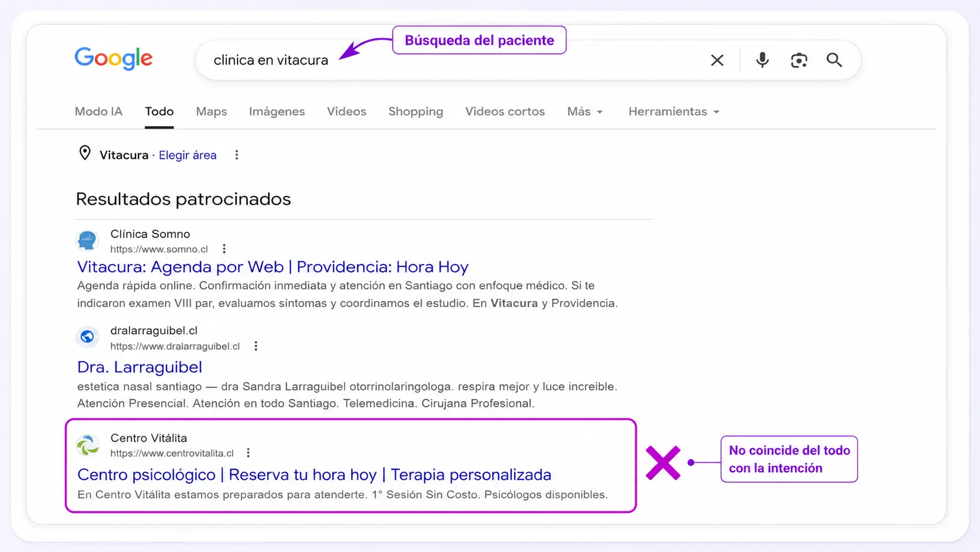The image size is (980, 552).
Task: Open three-dot menu next to somno.cl URL
Action: [x=224, y=249]
